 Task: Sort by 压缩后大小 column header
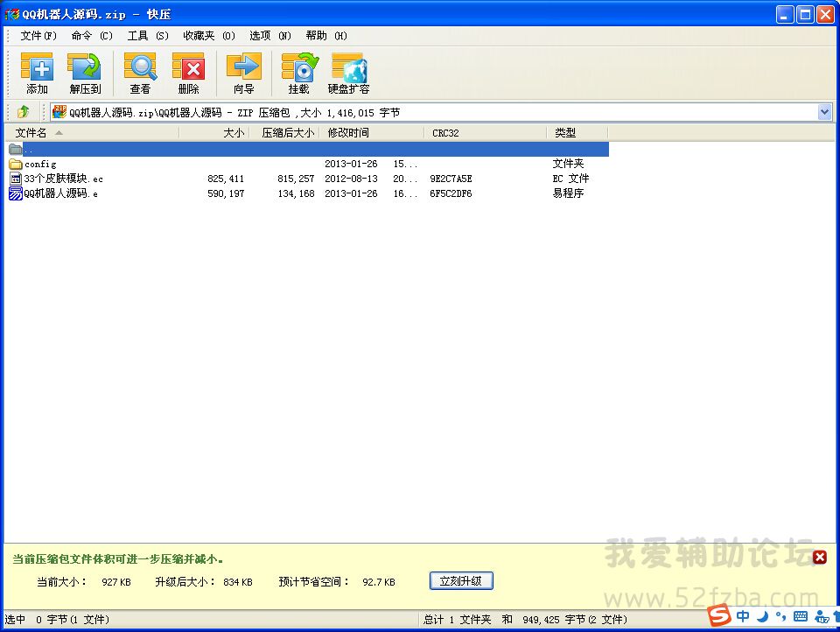coord(284,132)
